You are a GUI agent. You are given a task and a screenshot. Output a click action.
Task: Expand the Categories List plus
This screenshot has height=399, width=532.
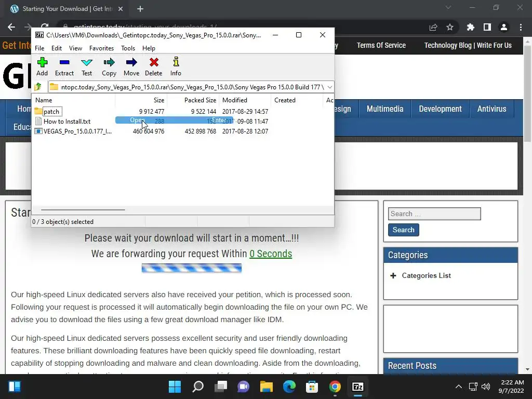[393, 275]
